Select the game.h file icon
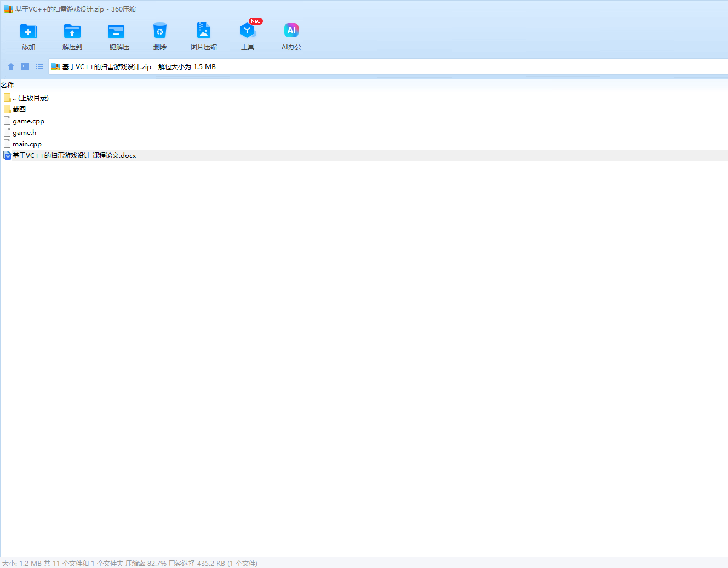Image resolution: width=728 pixels, height=568 pixels. (x=7, y=132)
